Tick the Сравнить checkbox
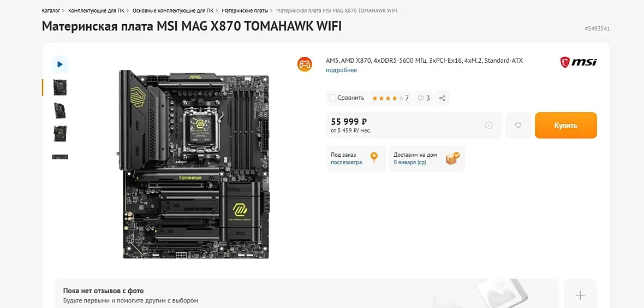644x308 pixels. pos(333,98)
